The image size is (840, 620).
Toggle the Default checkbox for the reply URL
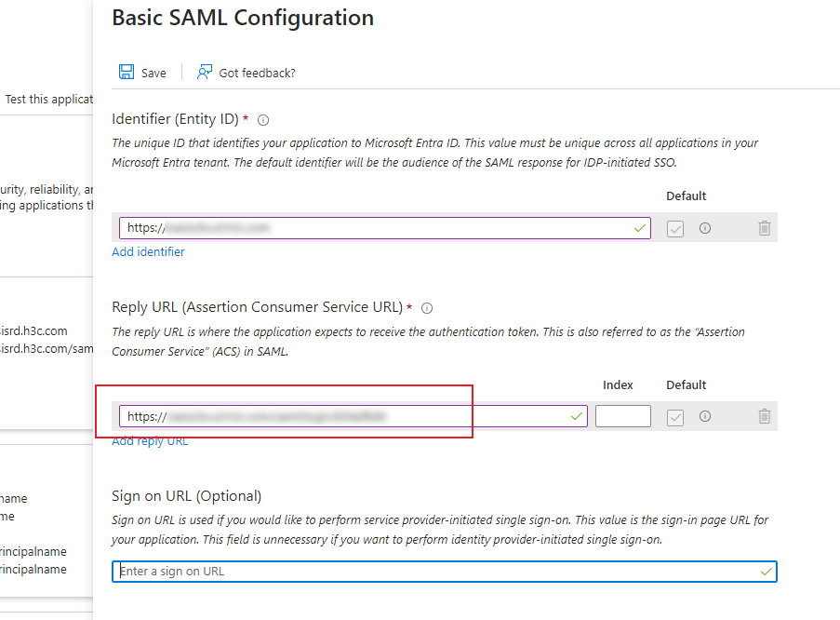[675, 417]
